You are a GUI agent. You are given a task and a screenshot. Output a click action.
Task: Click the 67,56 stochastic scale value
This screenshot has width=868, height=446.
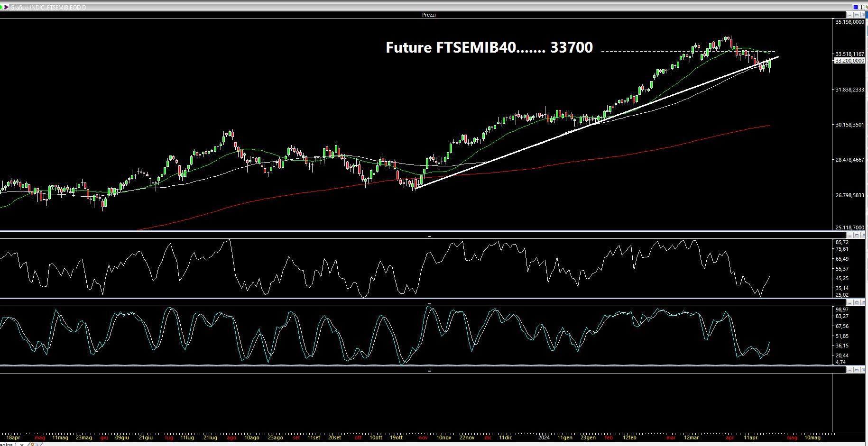click(x=842, y=326)
